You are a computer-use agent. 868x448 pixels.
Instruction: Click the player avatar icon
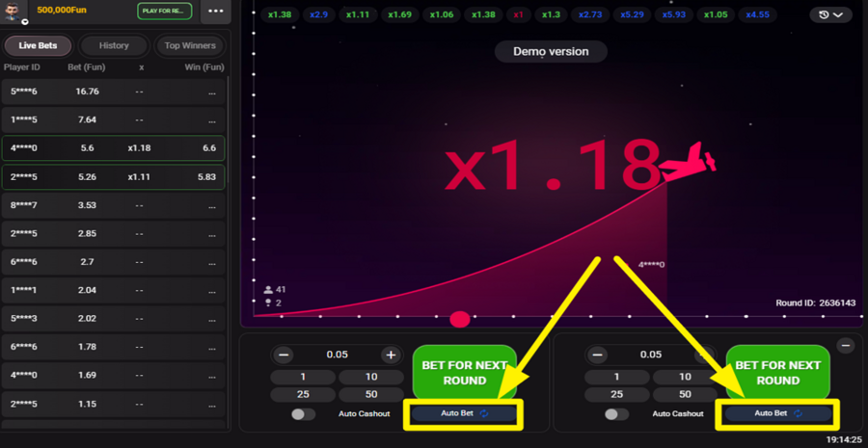pyautogui.click(x=12, y=13)
